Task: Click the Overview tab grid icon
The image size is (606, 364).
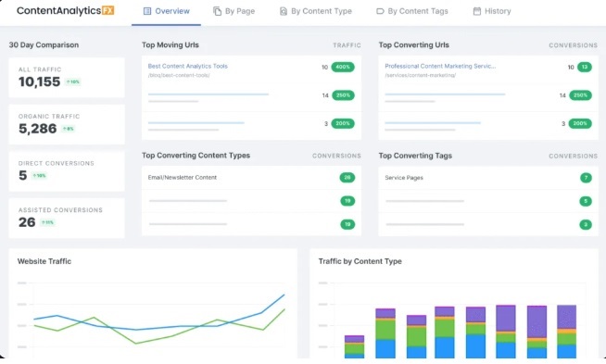Action: tap(147, 11)
